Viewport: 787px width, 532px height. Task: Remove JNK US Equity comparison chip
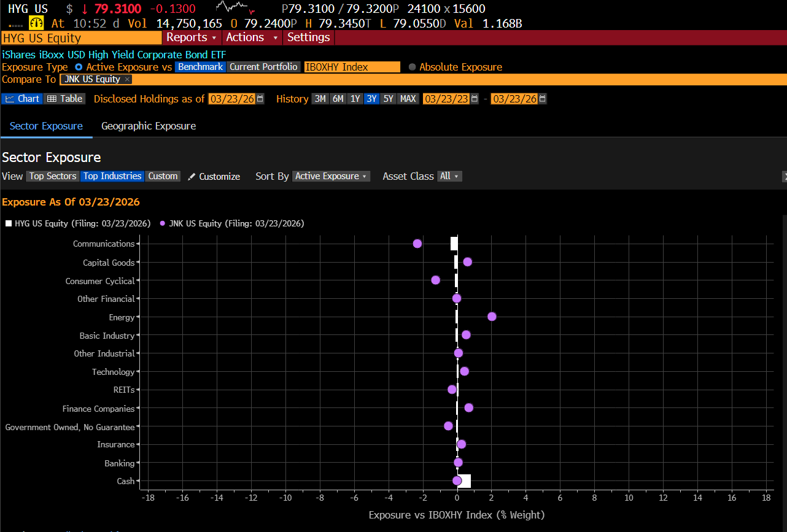(127, 79)
